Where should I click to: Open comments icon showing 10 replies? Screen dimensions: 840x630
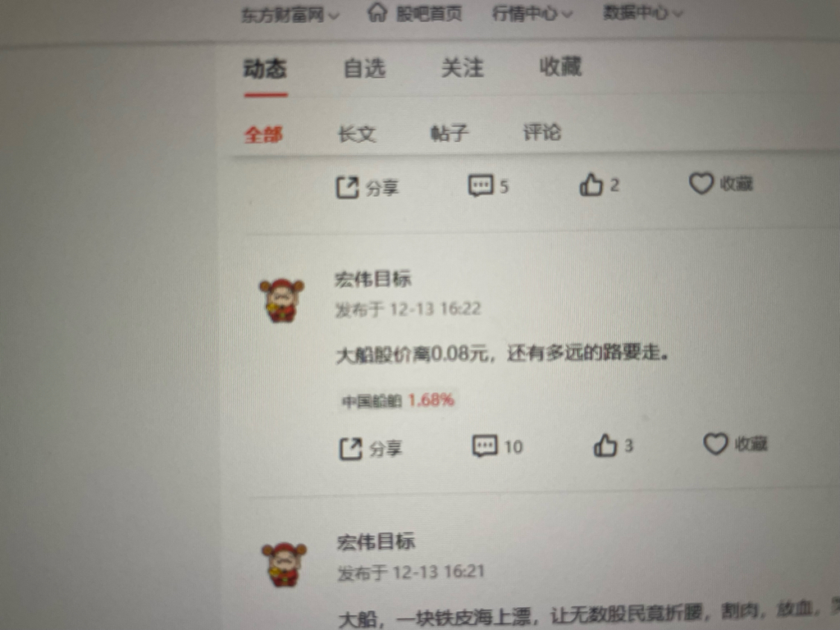pos(485,445)
